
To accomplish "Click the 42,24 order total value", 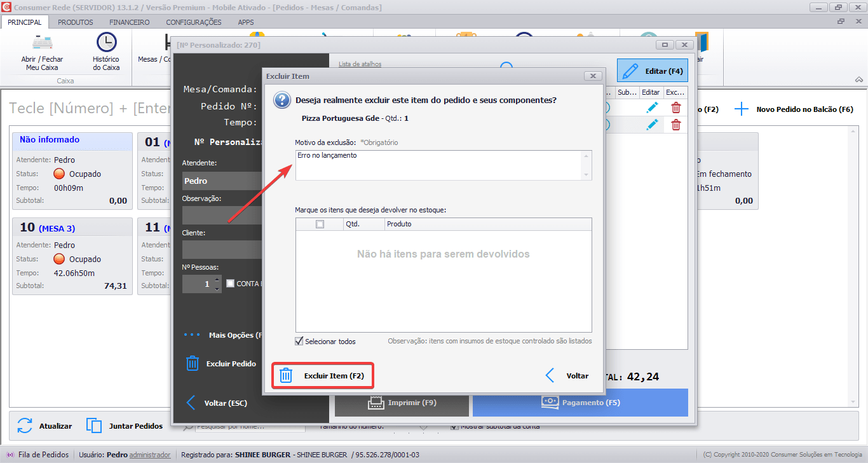I will [x=643, y=377].
